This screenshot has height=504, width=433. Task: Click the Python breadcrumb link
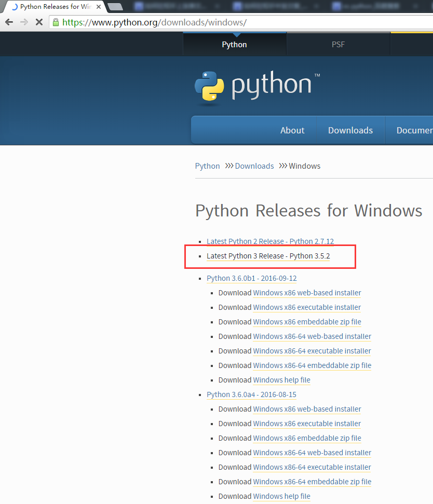[x=207, y=166]
